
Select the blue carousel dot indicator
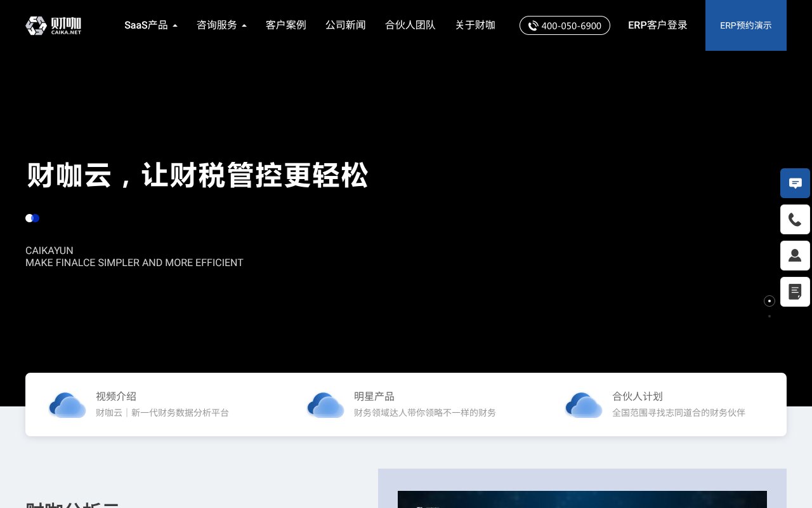[x=36, y=218]
